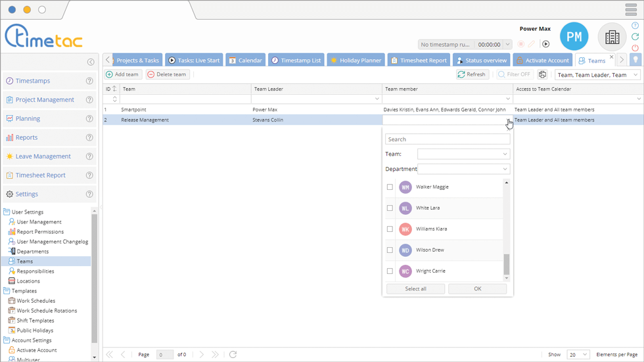Click the print icon beside Filter OFF

[x=542, y=75]
